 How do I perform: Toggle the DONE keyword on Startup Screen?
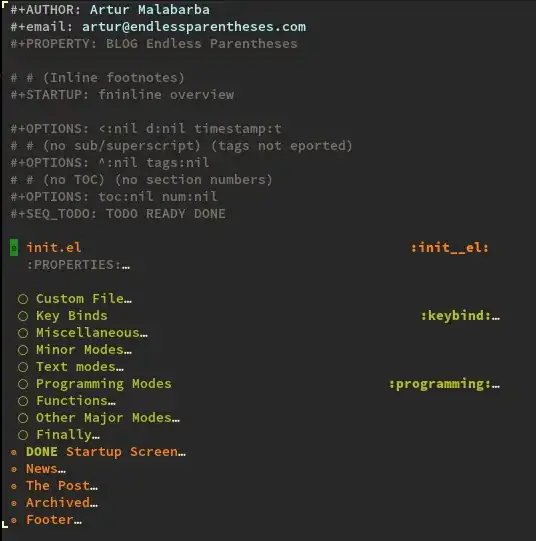click(42, 452)
